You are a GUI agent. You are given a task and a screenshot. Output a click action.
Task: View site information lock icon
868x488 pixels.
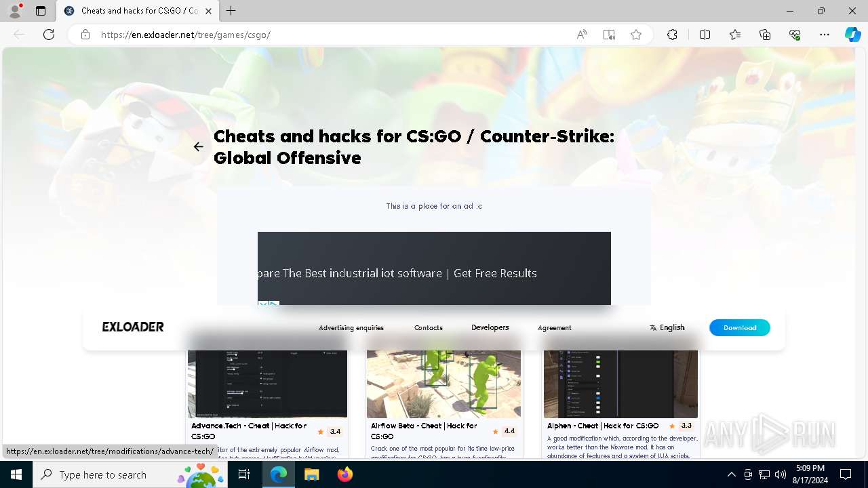click(x=85, y=35)
